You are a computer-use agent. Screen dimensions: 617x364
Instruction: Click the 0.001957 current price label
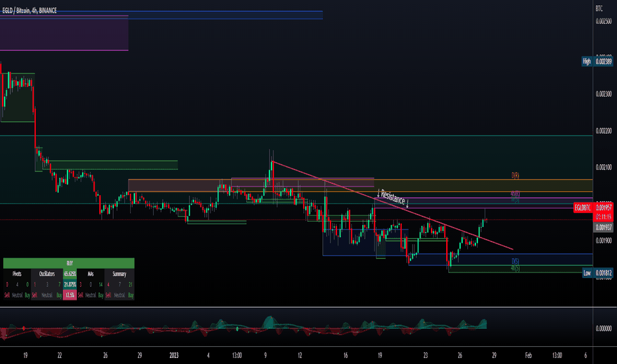pyautogui.click(x=604, y=207)
